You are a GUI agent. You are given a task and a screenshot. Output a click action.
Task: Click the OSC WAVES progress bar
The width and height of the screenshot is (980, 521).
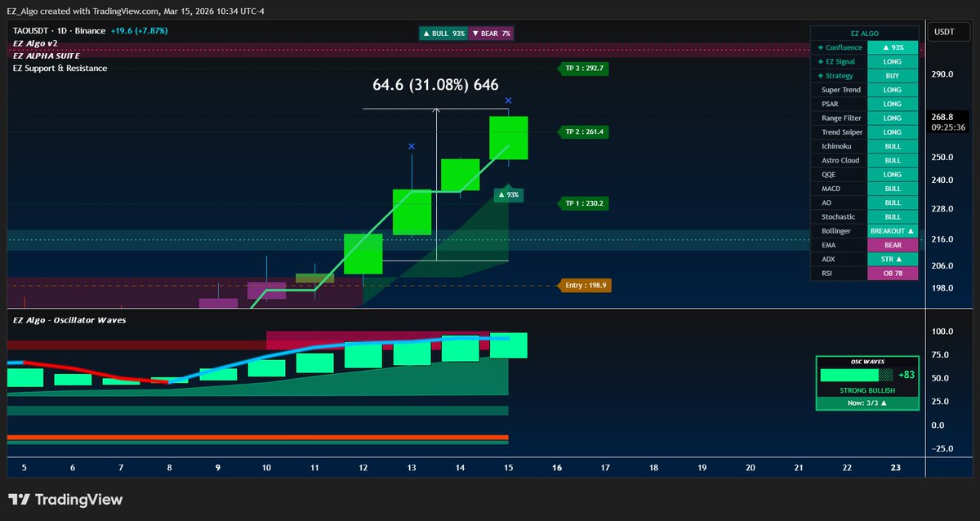[x=857, y=375]
